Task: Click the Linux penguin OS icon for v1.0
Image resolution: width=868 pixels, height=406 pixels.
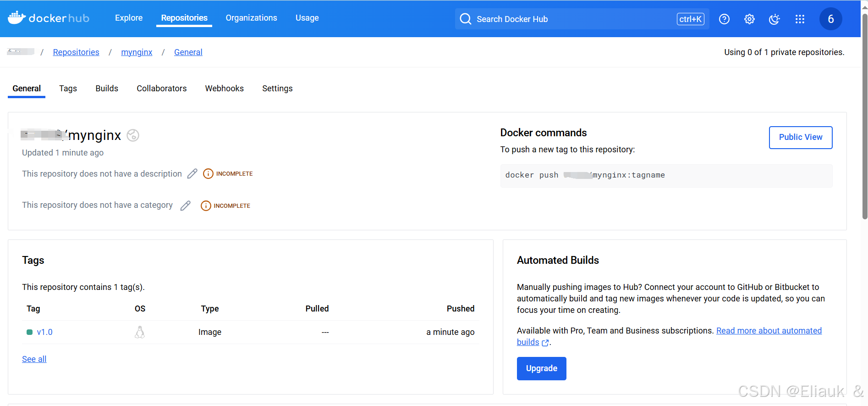Action: tap(140, 332)
